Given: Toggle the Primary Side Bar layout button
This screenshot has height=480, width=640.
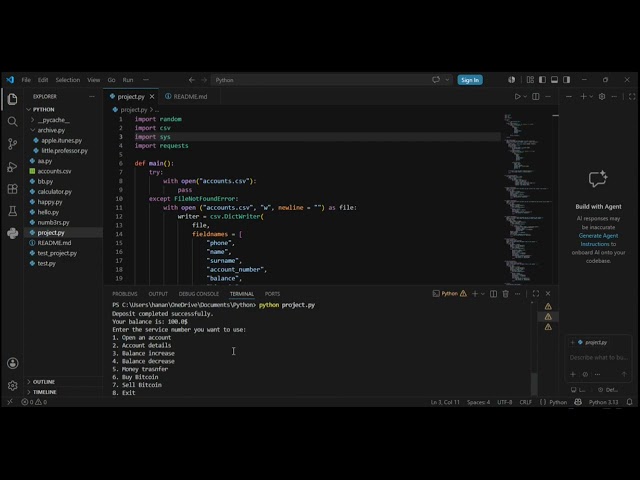Looking at the screenshot, I should pyautogui.click(x=542, y=80).
